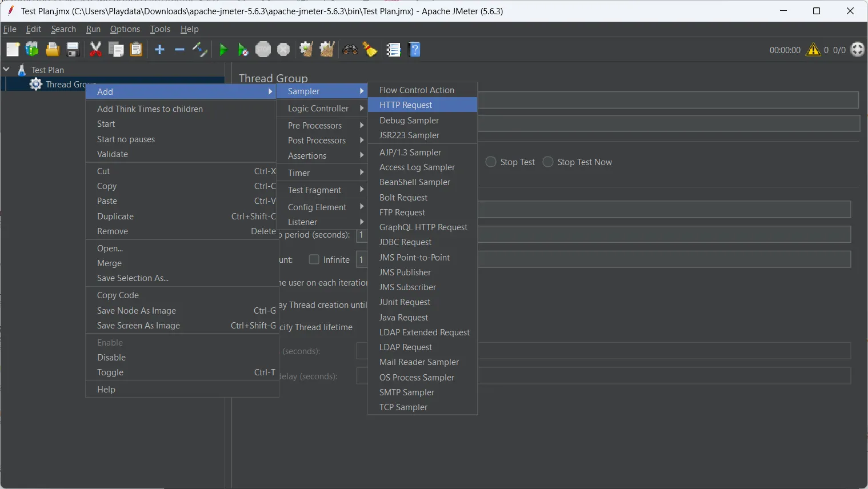Choose Duplicate in the context menu
This screenshot has width=868, height=489.
[182, 217]
